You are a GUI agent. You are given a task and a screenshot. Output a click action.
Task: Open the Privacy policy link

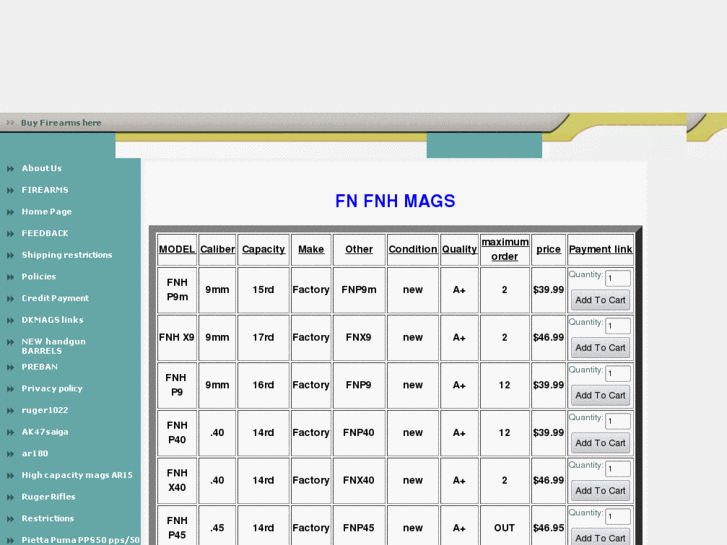(x=52, y=389)
